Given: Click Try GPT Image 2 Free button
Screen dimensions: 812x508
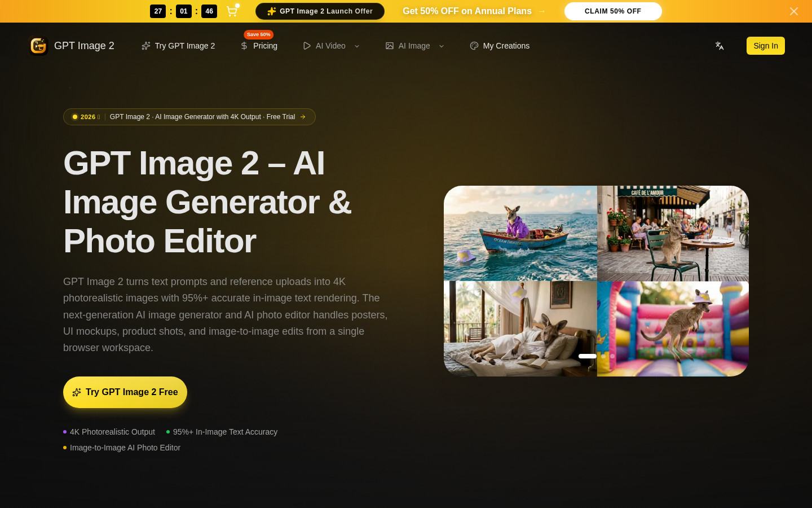Looking at the screenshot, I should coord(125,392).
